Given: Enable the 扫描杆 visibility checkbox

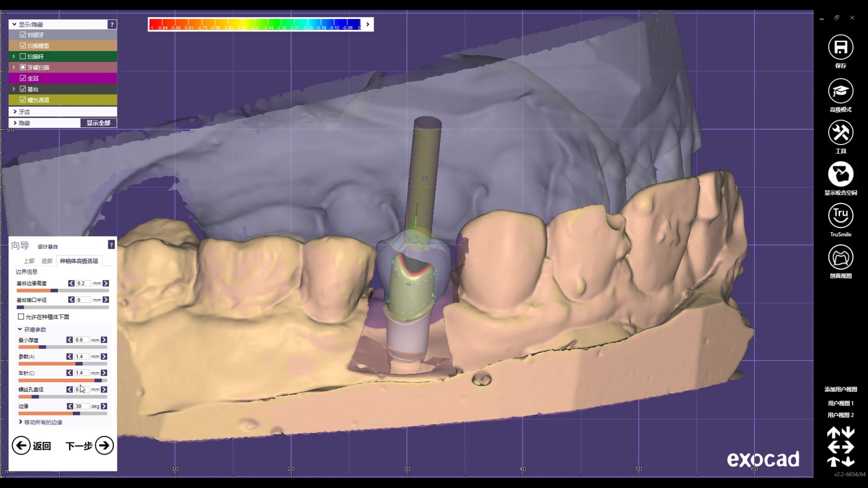Looking at the screenshot, I should tap(23, 57).
